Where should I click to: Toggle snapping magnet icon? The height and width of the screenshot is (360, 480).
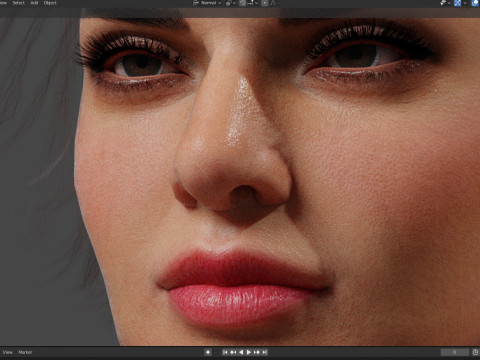242,3
